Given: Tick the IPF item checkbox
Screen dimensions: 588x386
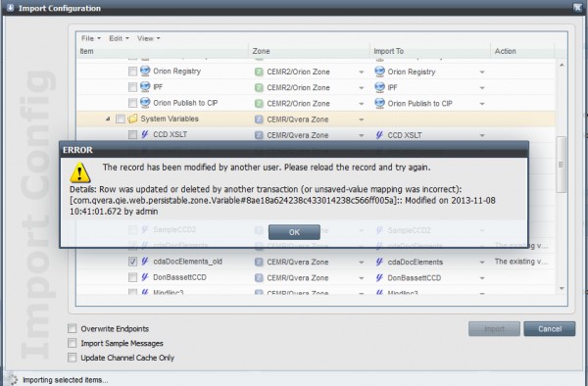Looking at the screenshot, I should click(x=132, y=87).
